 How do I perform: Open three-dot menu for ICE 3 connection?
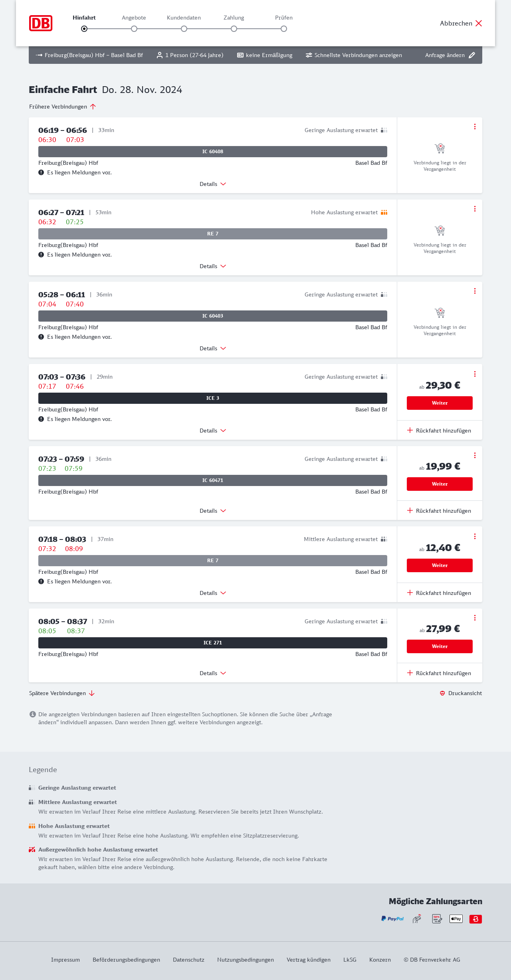pyautogui.click(x=475, y=374)
